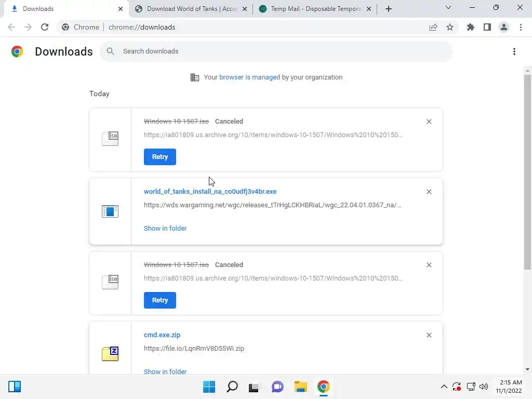Bookmark this page with the star icon
This screenshot has width=532, height=399.
pos(450,27)
